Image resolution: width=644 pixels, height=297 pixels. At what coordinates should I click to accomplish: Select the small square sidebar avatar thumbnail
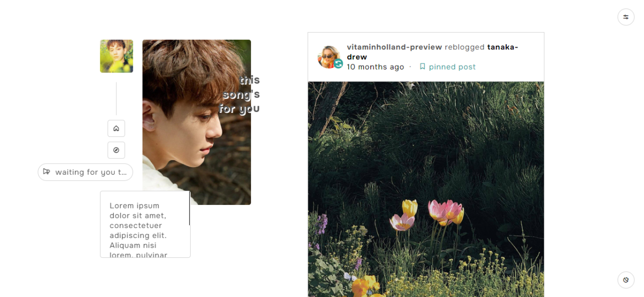click(x=116, y=56)
